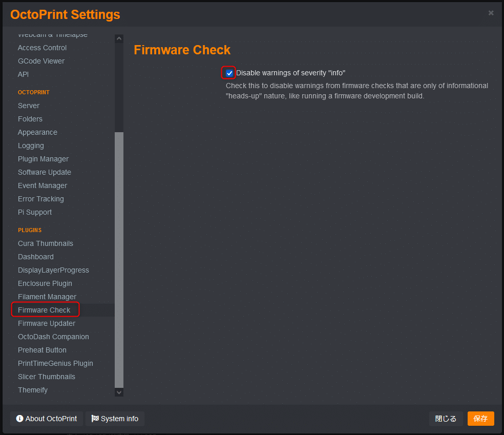The image size is (504, 435).
Task: Click the 閉じる close button
Action: click(446, 419)
